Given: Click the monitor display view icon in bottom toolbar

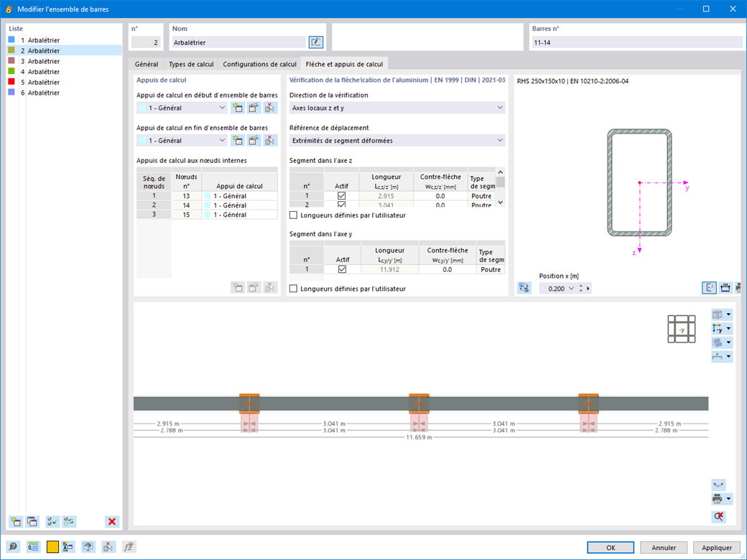Looking at the screenshot, I should pos(88,546).
